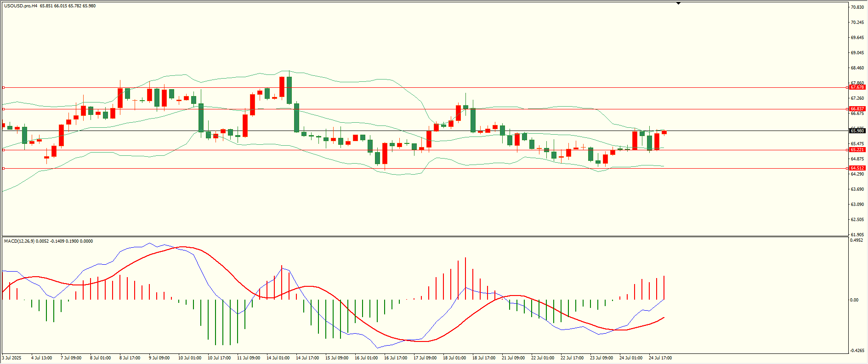Click the latest red candle at chart's right edge
This screenshot has width=868, height=364.
click(x=664, y=132)
